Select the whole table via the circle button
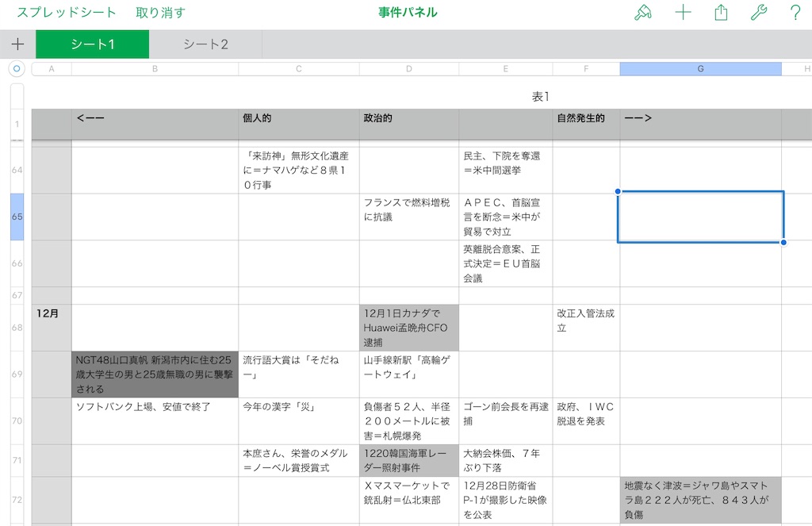812x526 pixels. click(16, 69)
